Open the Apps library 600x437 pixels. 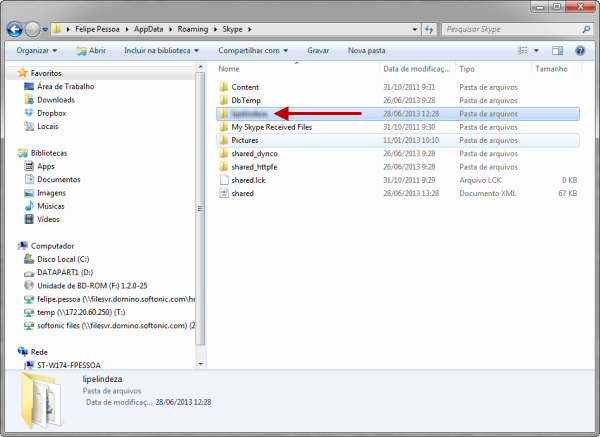46,166
